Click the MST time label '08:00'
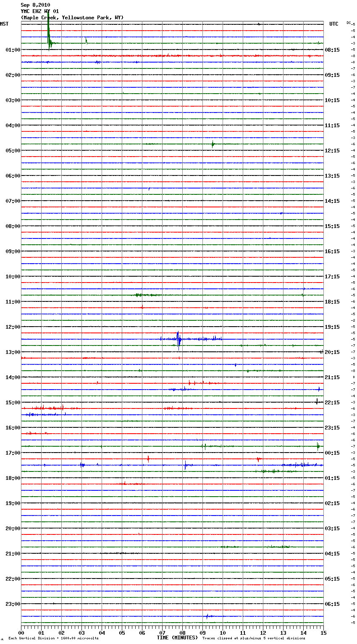 13,226
